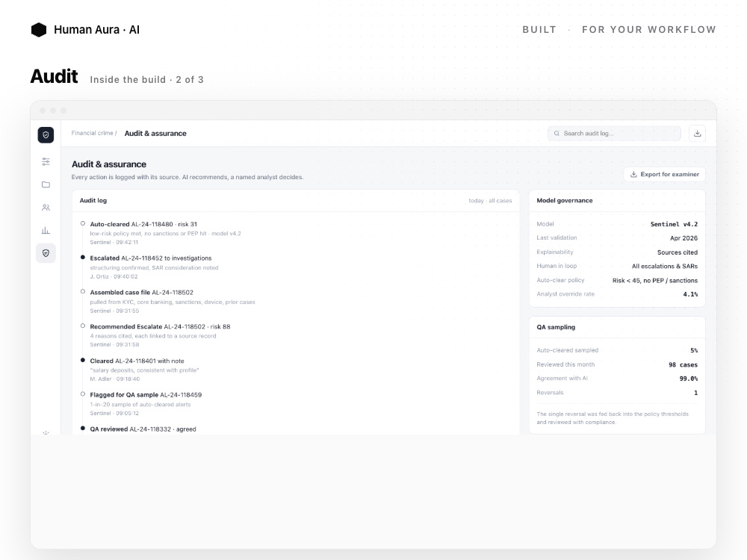Click the 4.1% analyst override rate
Image resolution: width=747 pixels, height=560 pixels.
690,294
